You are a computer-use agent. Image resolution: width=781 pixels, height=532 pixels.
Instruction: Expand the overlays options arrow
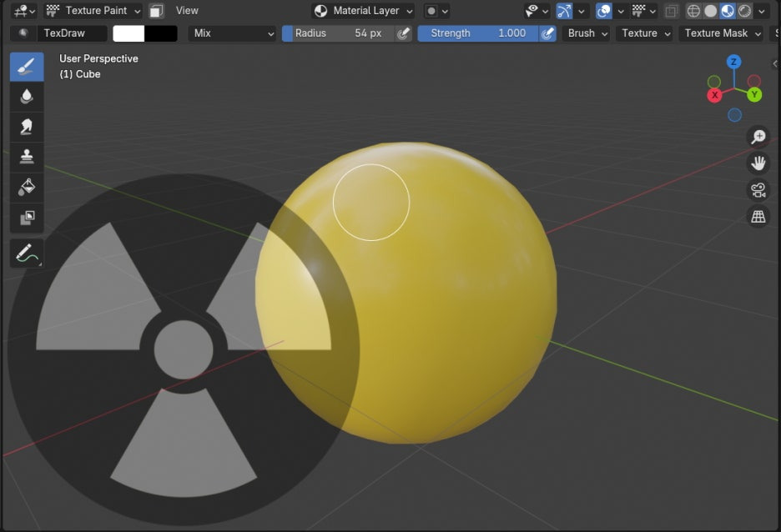(621, 11)
